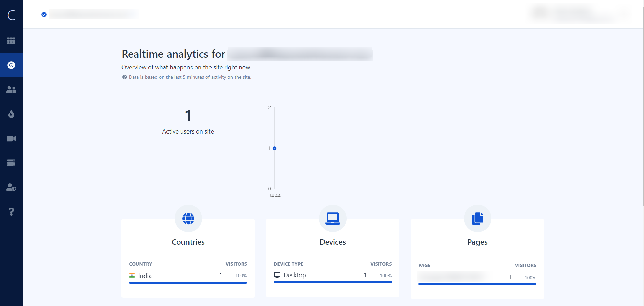Click the Countries 'VISITORS' column header

pos(236,264)
